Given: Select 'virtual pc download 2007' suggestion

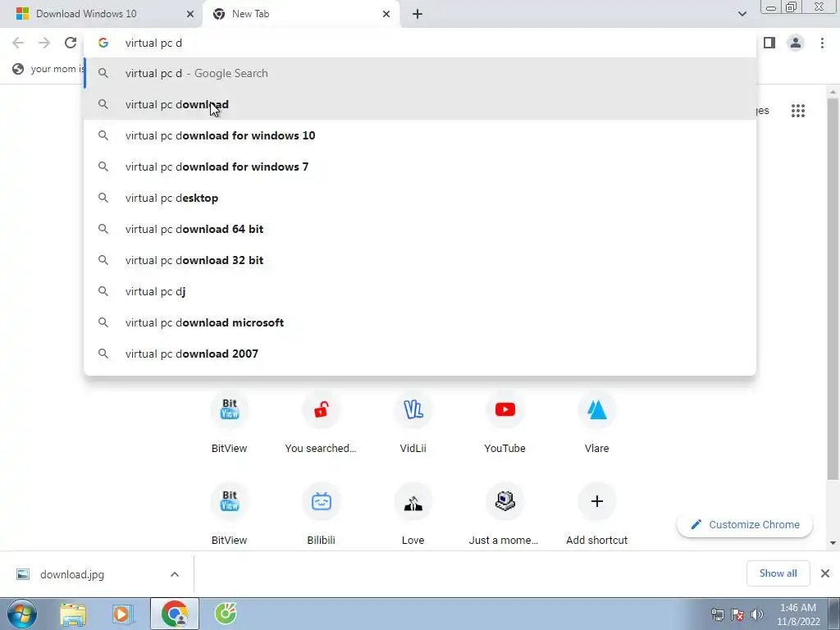Looking at the screenshot, I should click(x=420, y=354).
